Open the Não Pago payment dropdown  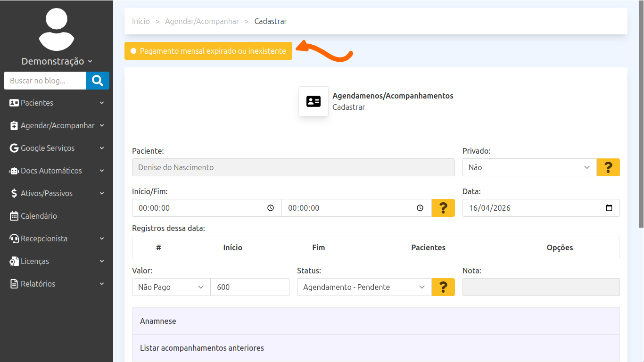171,287
